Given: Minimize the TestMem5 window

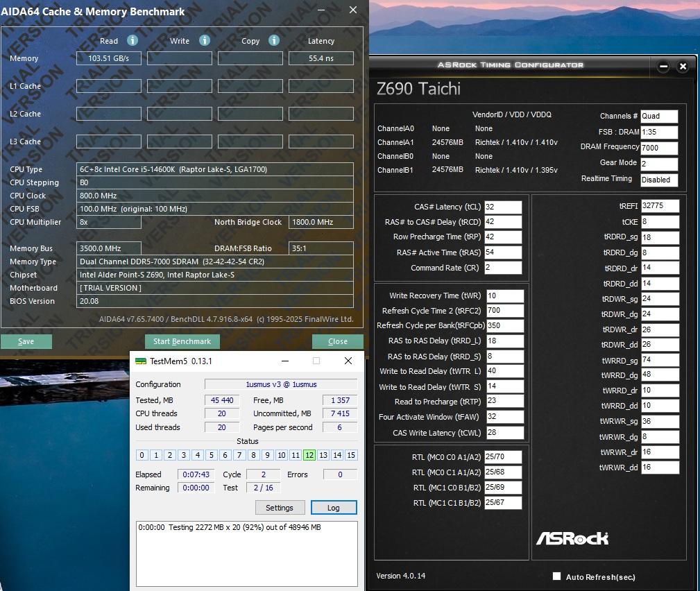Looking at the screenshot, I should pos(285,361).
